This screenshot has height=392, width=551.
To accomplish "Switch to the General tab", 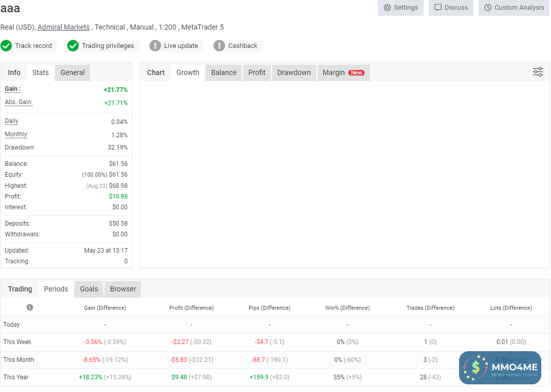I will 73,72.
